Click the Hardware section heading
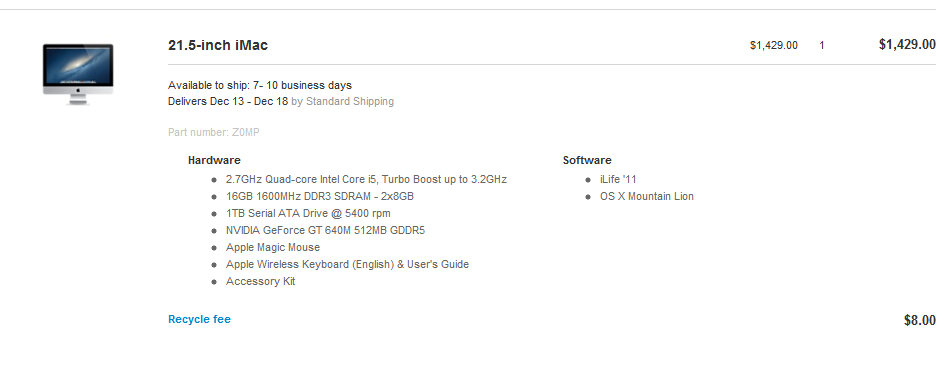The width and height of the screenshot is (948, 368). pos(214,160)
